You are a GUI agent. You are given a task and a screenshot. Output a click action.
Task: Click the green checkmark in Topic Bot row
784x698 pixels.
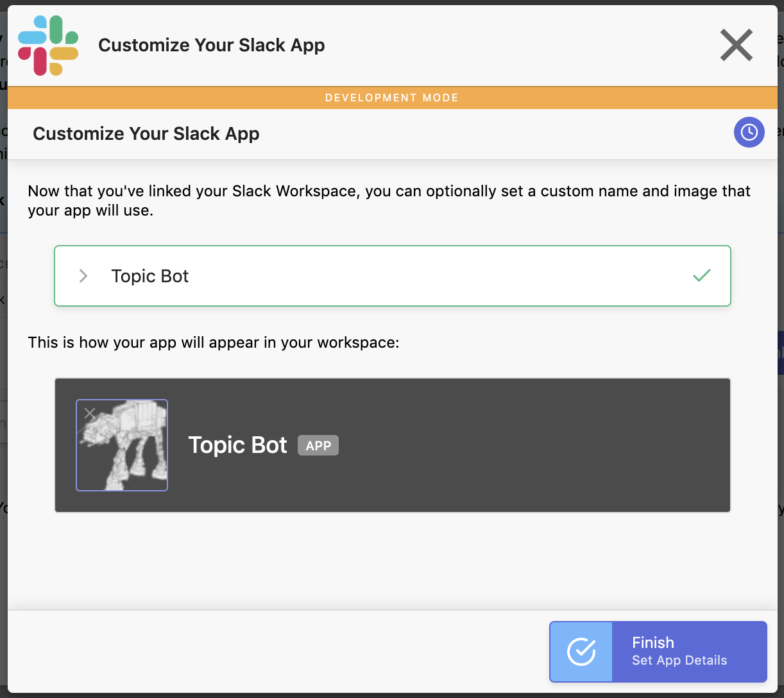[702, 276]
